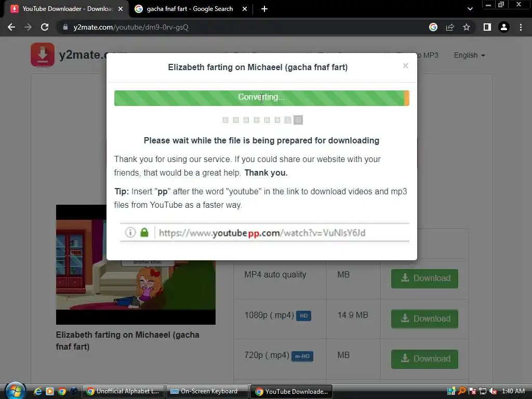Screen dimensions: 532x399
Task: Expand the tab search dropdown
Action: [470, 9]
